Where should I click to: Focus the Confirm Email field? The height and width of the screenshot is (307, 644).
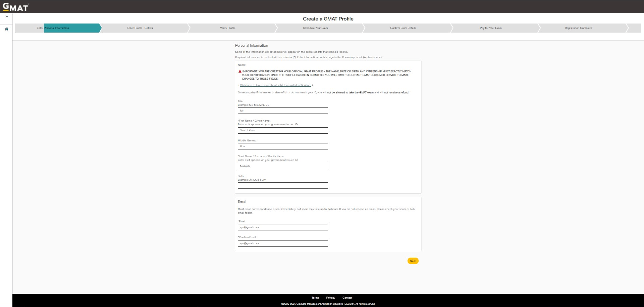click(x=283, y=243)
